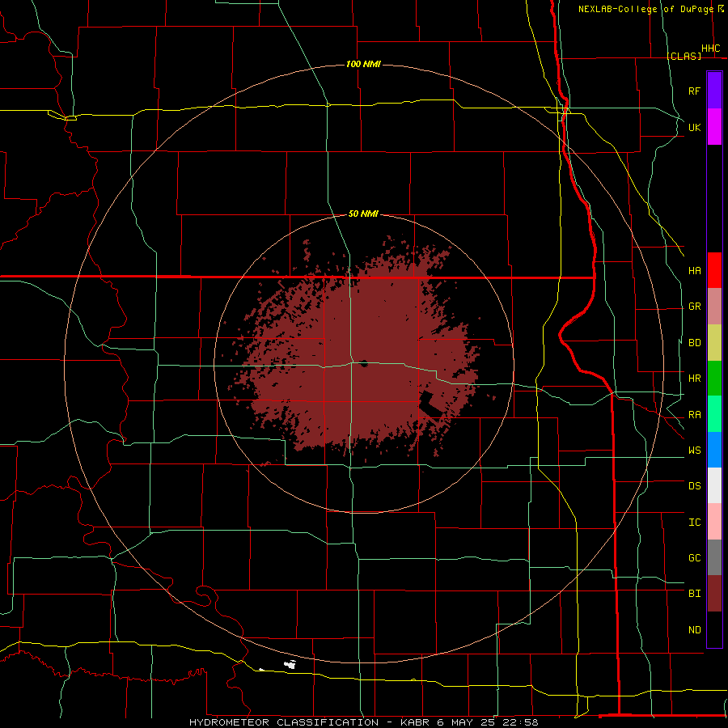
Task: Click the RF purple legend color block
Action: point(714,90)
